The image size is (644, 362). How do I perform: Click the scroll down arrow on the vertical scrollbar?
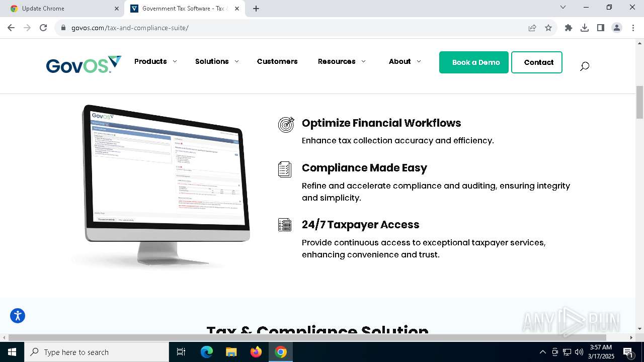click(x=639, y=329)
